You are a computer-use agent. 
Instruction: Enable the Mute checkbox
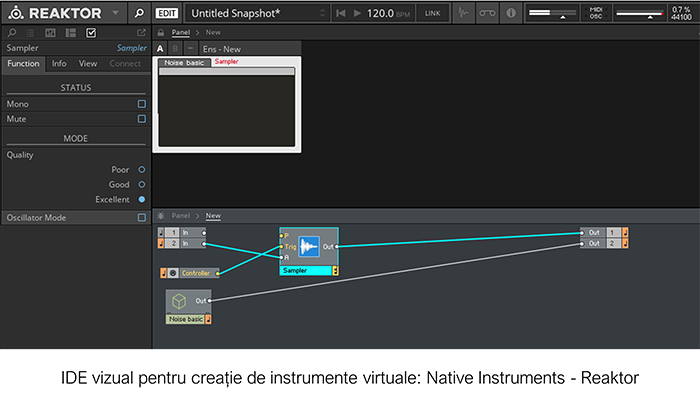pos(142,119)
